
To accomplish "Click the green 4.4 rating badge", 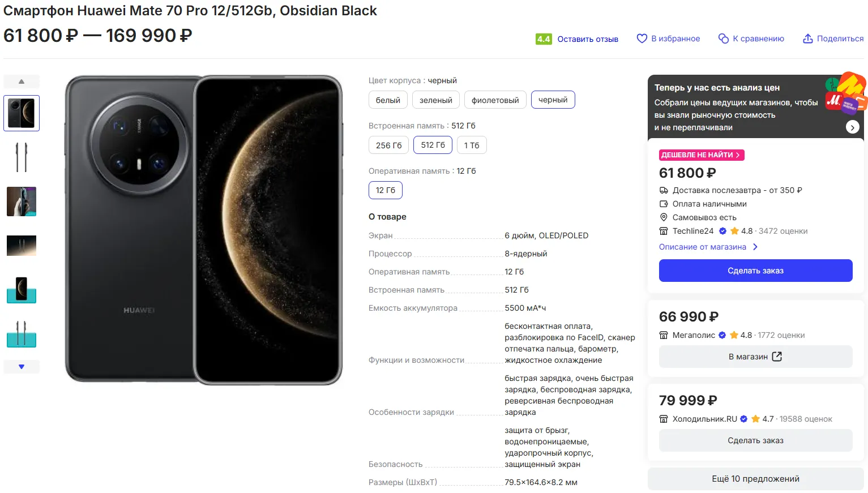I will point(544,39).
